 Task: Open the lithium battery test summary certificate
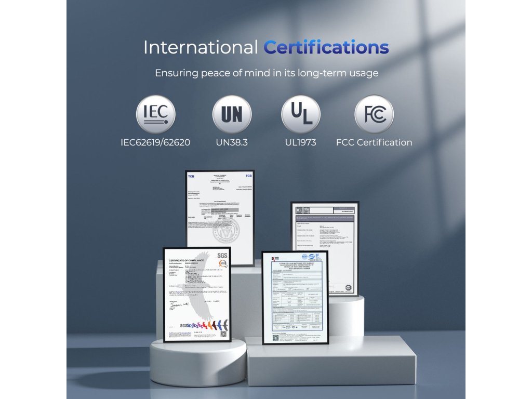coord(296,298)
